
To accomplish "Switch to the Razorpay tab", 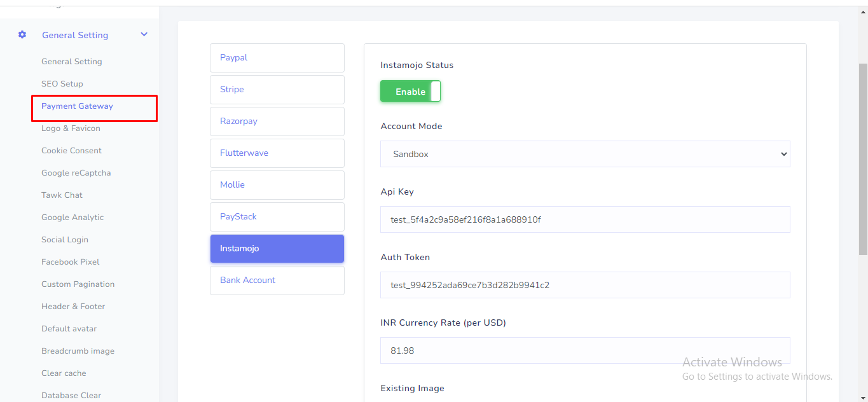I will (x=277, y=121).
